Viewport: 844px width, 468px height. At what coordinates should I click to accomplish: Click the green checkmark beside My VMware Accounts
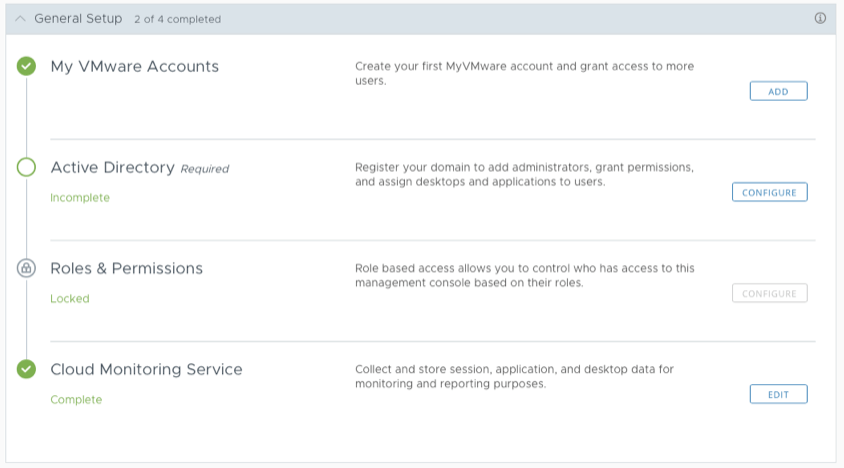pos(26,67)
